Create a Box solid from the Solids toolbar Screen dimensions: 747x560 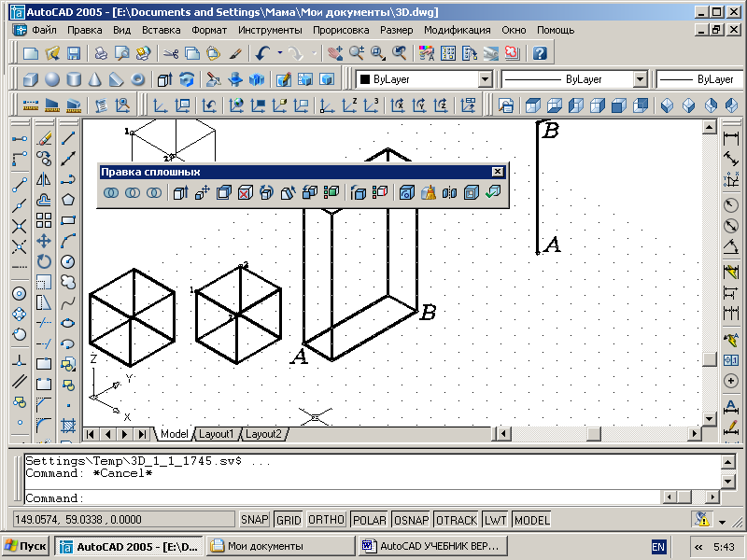(31, 79)
